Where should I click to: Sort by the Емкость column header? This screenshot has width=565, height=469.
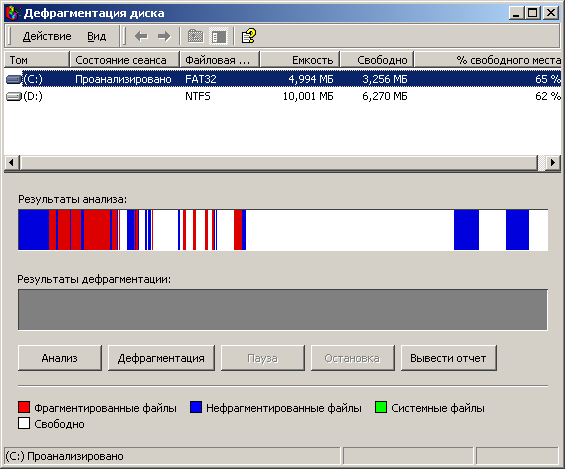[x=300, y=60]
